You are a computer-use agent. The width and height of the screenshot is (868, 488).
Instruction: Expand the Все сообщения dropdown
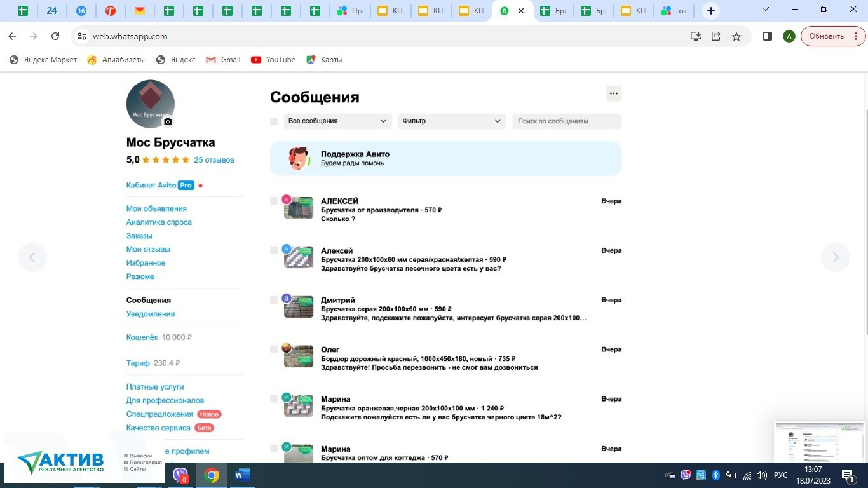[x=337, y=121]
